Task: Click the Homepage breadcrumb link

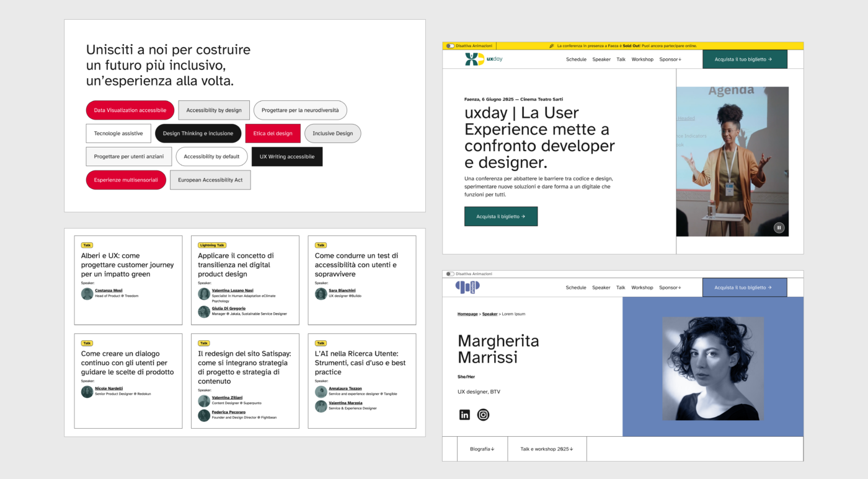Action: (467, 314)
